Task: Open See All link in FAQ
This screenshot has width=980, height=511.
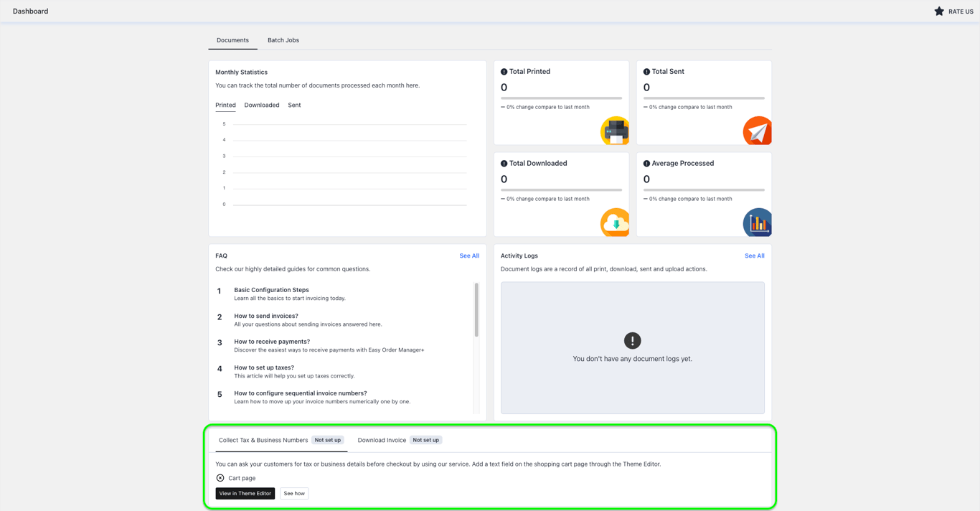Action: point(469,255)
